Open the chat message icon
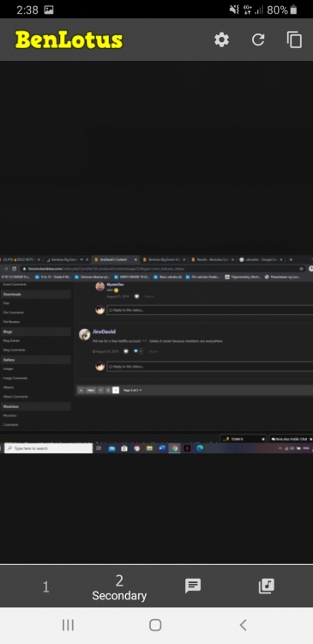The width and height of the screenshot is (313, 644). [x=193, y=586]
